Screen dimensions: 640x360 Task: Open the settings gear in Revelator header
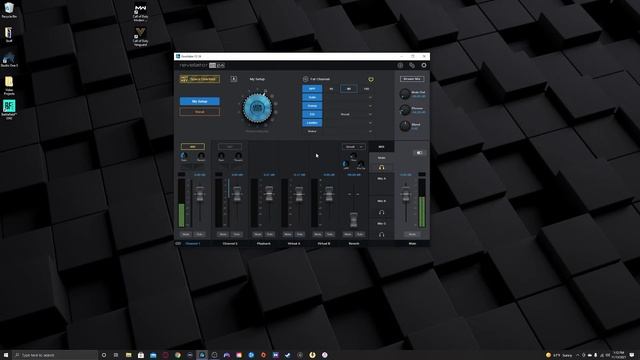coord(424,65)
